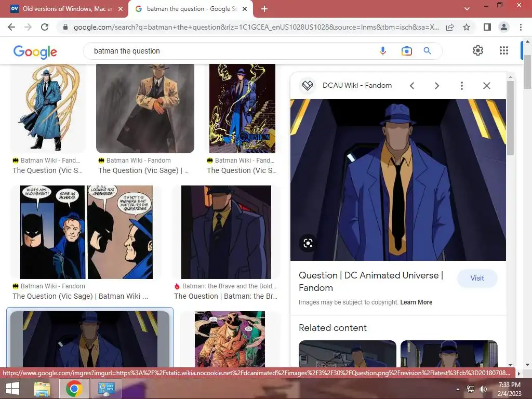
Task: Show the previous image in preview panel
Action: pyautogui.click(x=412, y=86)
